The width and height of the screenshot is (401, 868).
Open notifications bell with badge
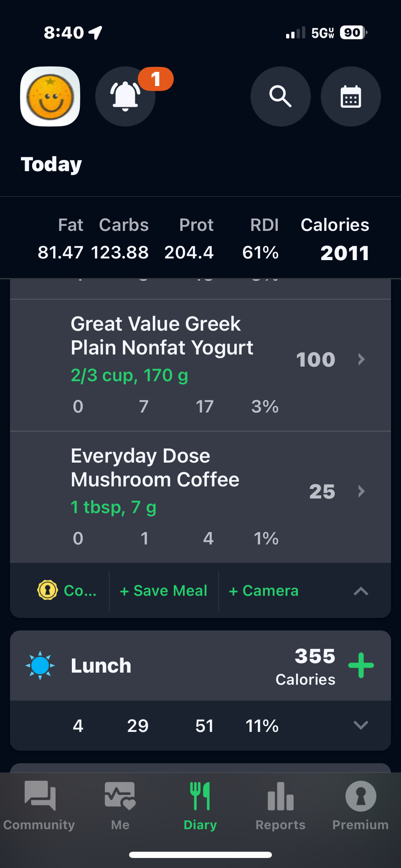(x=125, y=96)
